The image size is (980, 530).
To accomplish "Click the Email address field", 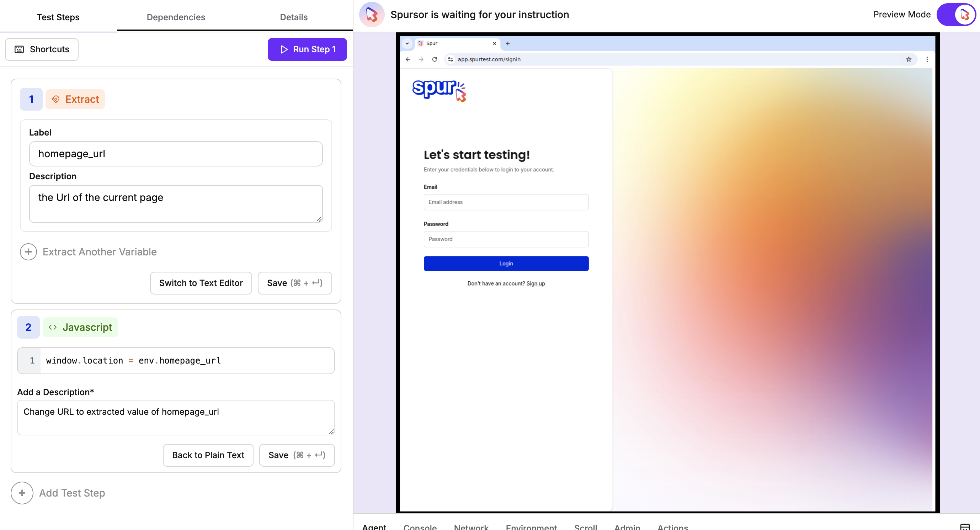I will 506,202.
